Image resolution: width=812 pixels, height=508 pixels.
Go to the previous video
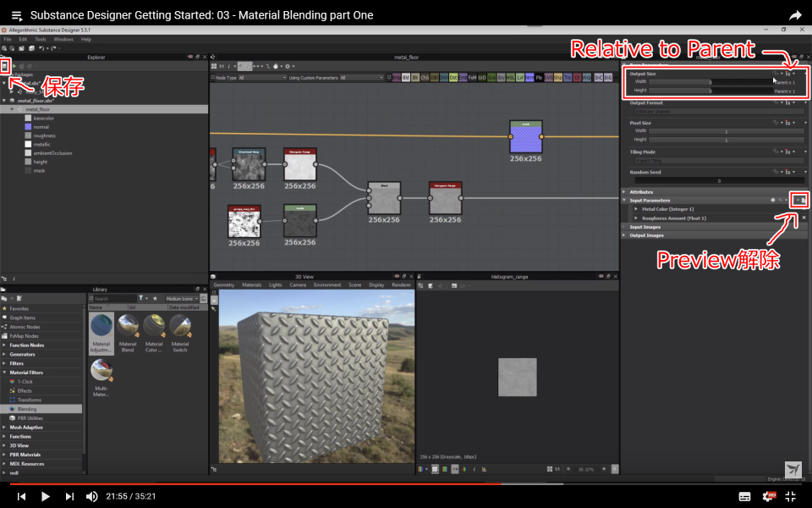[x=21, y=497]
